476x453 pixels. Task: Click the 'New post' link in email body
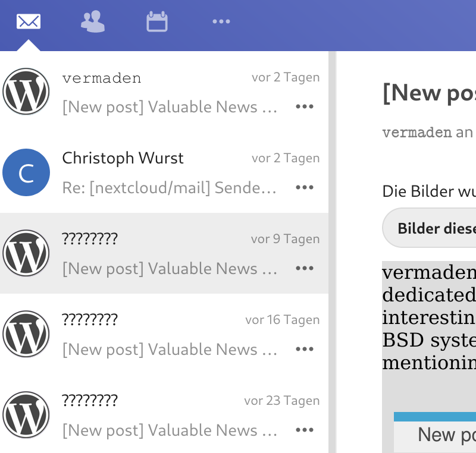coord(444,435)
